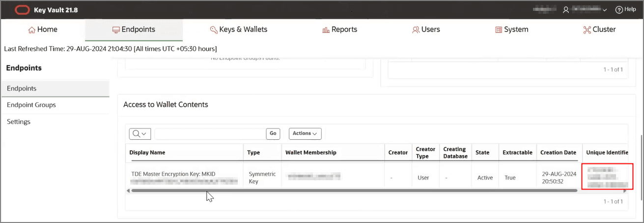Click the User creator type cell
The image size is (644, 223).
(x=423, y=178)
